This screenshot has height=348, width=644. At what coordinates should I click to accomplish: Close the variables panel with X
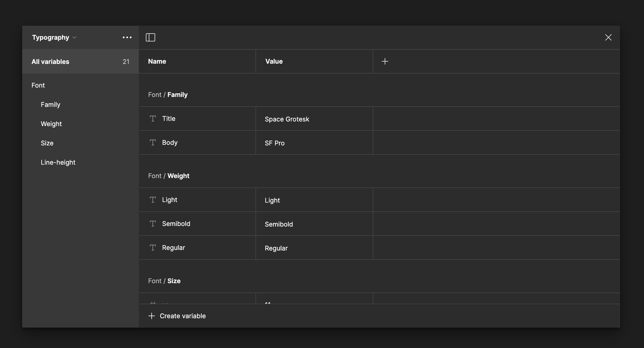[608, 37]
